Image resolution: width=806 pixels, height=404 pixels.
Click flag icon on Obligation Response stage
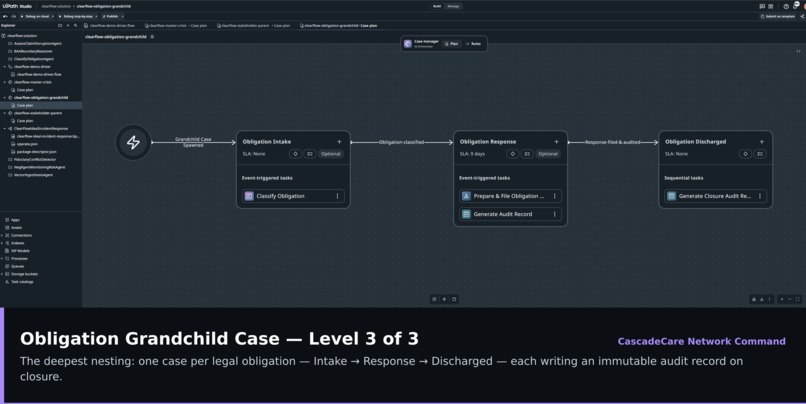(x=527, y=154)
